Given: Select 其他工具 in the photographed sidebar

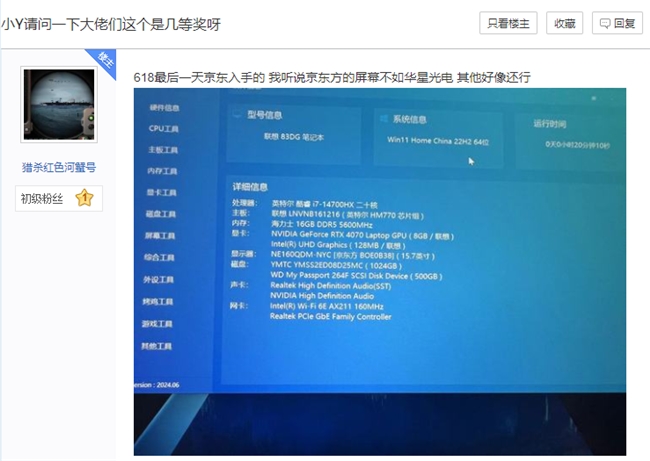Looking at the screenshot, I should (156, 346).
